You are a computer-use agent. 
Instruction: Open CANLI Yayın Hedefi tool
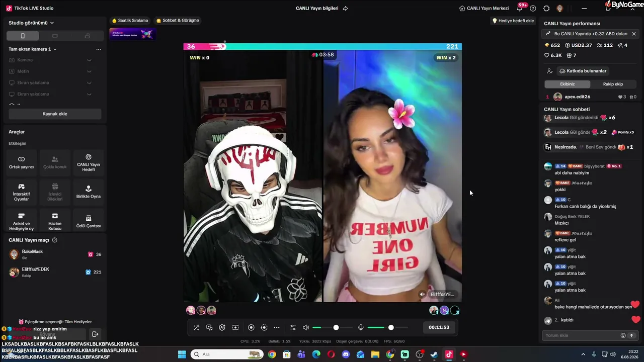89,162
